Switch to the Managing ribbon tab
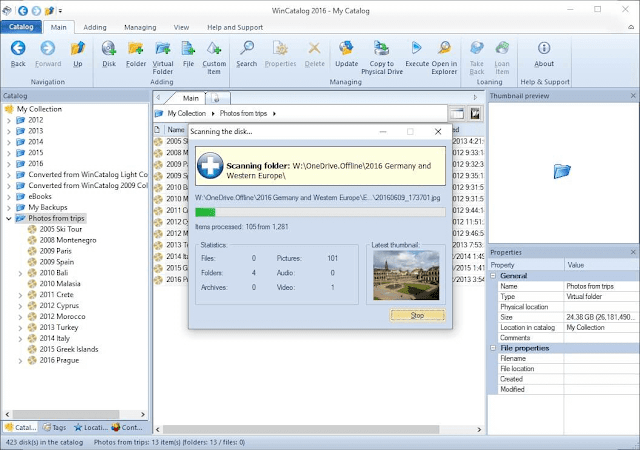This screenshot has height=450, width=640. point(140,27)
